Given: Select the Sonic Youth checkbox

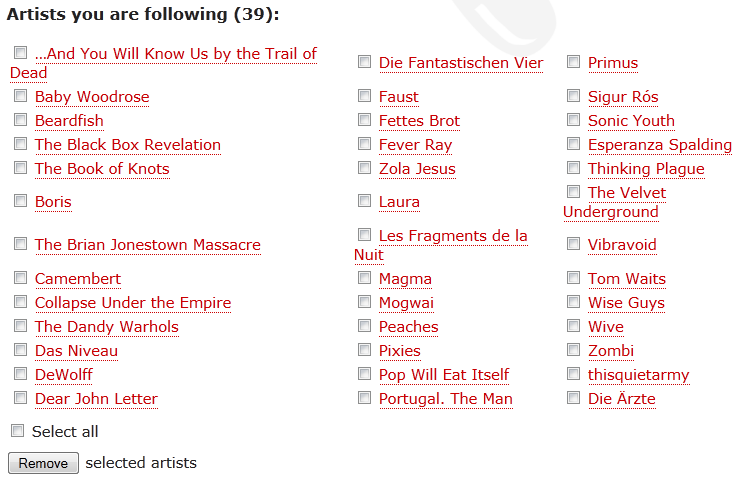Looking at the screenshot, I should point(573,120).
